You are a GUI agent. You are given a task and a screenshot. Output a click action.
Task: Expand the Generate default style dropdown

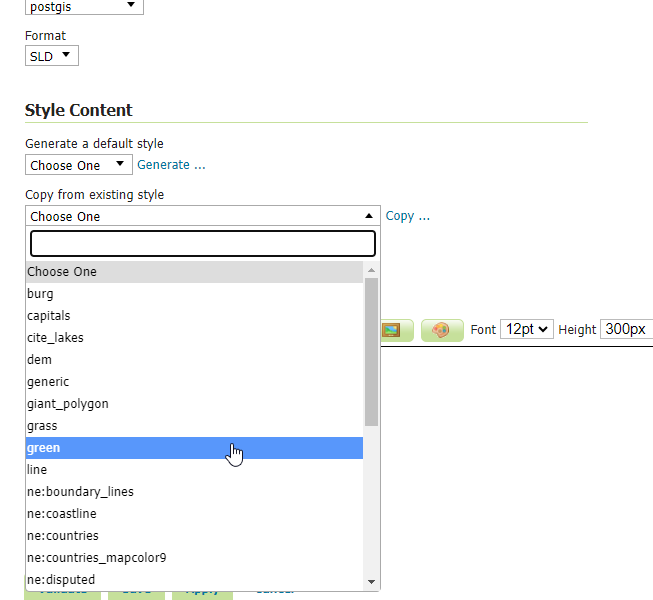[78, 165]
